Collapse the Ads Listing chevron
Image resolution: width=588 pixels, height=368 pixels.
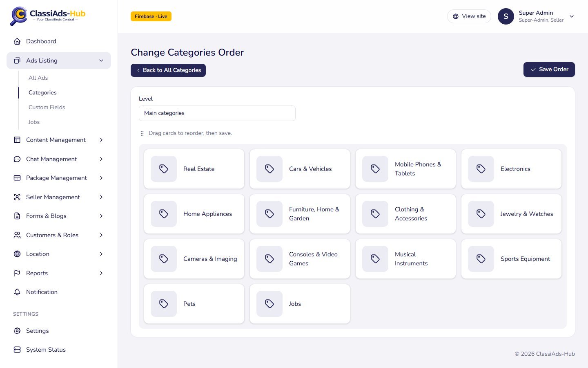pyautogui.click(x=101, y=61)
